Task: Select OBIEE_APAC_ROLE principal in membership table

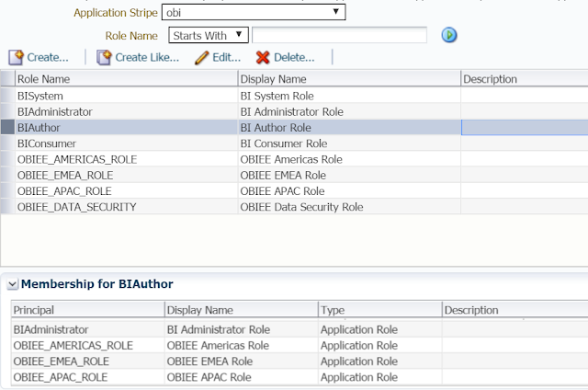Action: pyautogui.click(x=60, y=377)
